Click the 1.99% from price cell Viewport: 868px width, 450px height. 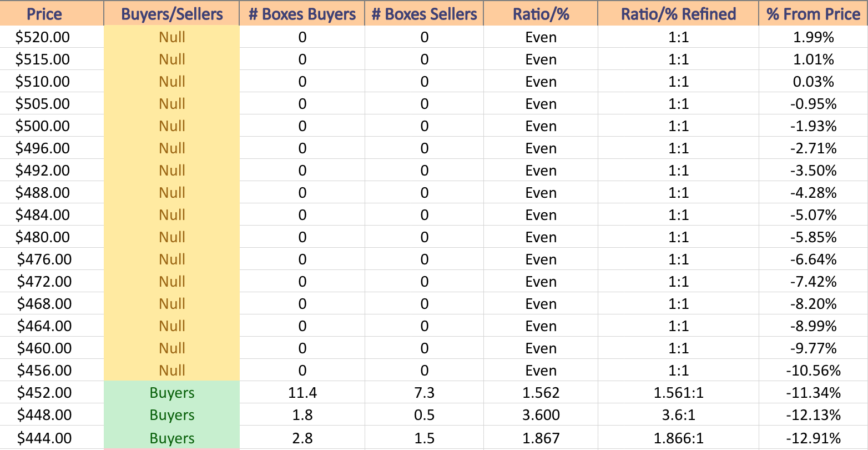click(x=814, y=37)
